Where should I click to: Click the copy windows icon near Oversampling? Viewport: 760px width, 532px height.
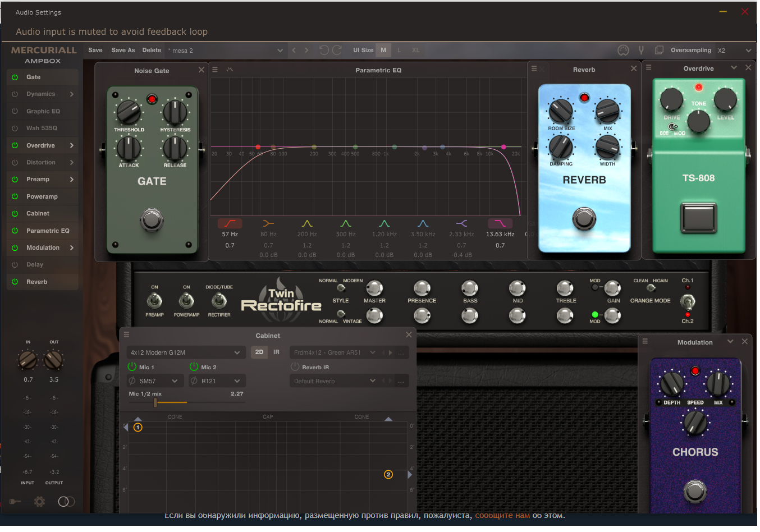click(x=659, y=51)
